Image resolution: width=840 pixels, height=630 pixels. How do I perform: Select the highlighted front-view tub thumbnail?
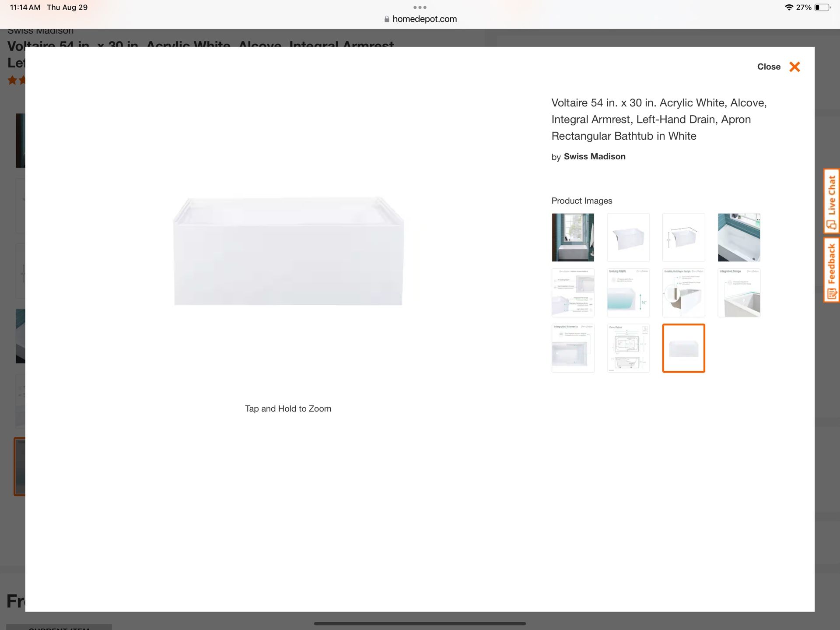[x=683, y=348]
